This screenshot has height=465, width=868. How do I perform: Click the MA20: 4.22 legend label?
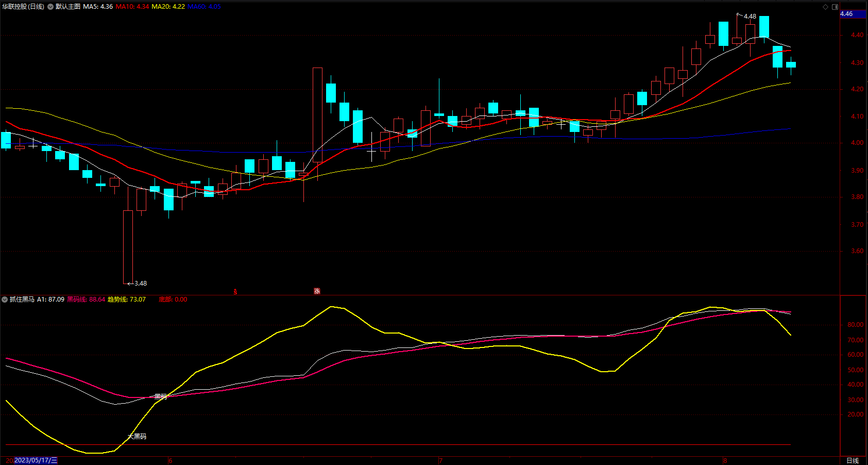coord(168,7)
